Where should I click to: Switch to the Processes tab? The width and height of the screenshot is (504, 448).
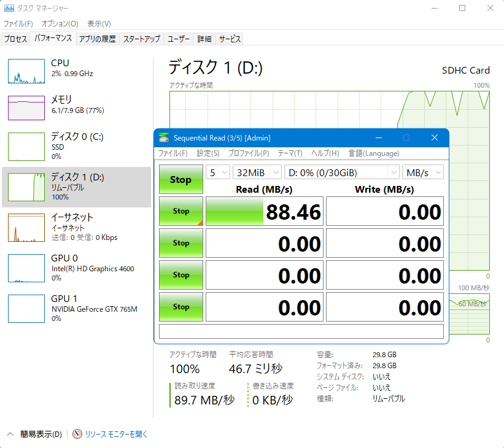point(15,39)
